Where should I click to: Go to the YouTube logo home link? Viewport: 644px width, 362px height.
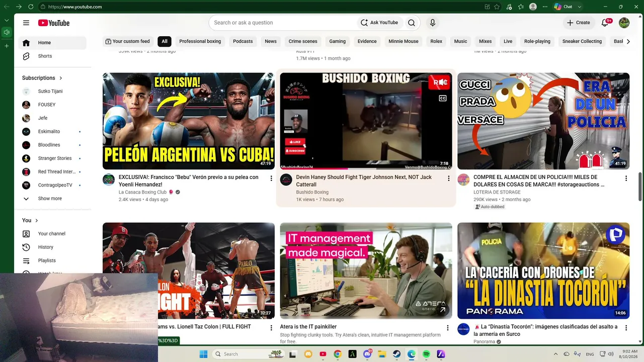point(53,23)
